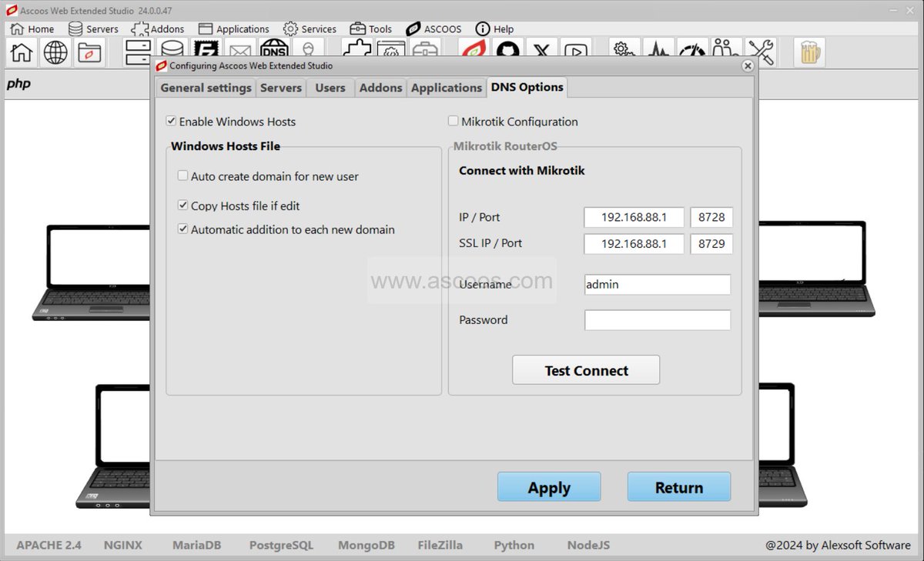Click the SSL IP address field
This screenshot has width=924, height=561.
(634, 244)
